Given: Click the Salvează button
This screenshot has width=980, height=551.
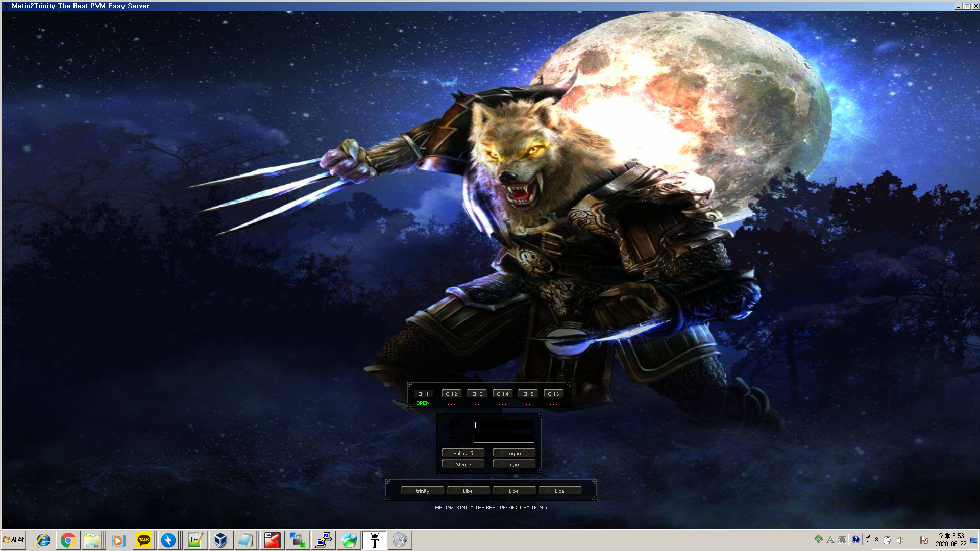Looking at the screenshot, I should pos(463,453).
